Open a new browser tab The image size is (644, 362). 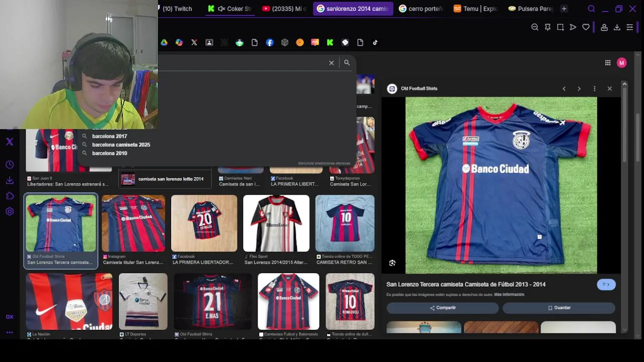pyautogui.click(x=564, y=9)
